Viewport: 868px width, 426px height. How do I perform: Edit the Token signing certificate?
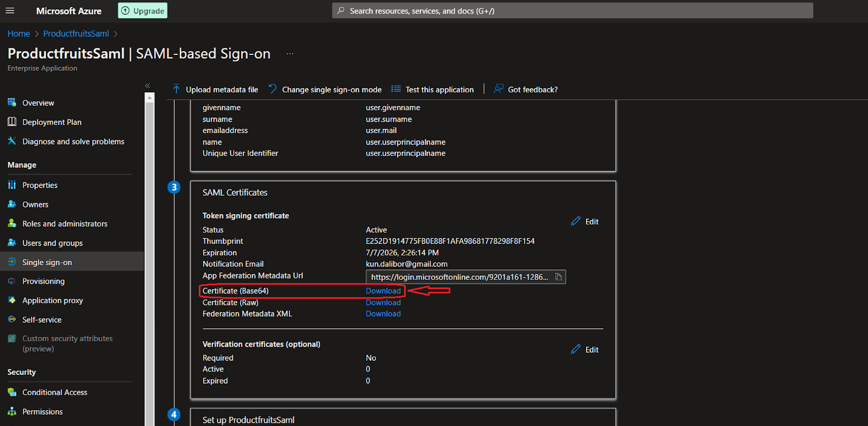coord(592,222)
